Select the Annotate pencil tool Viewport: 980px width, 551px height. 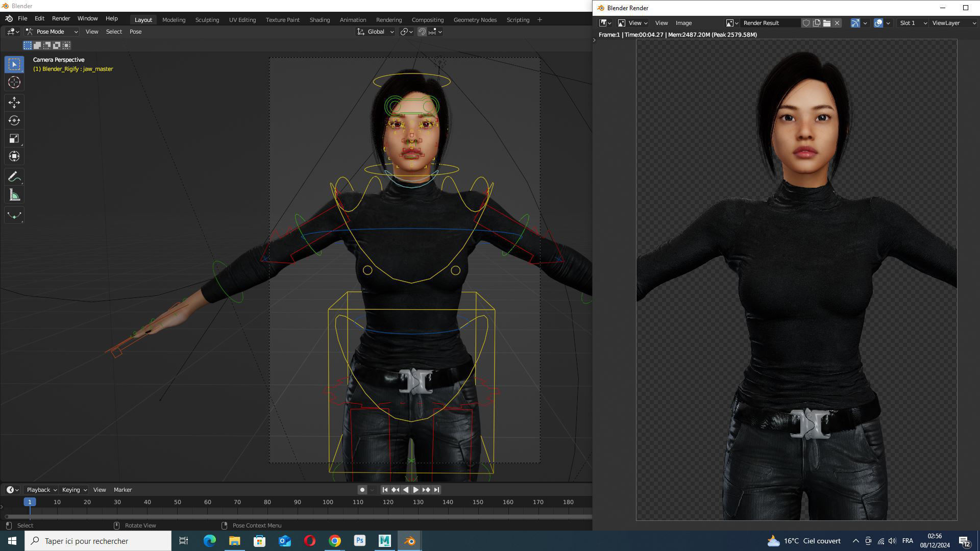(14, 177)
